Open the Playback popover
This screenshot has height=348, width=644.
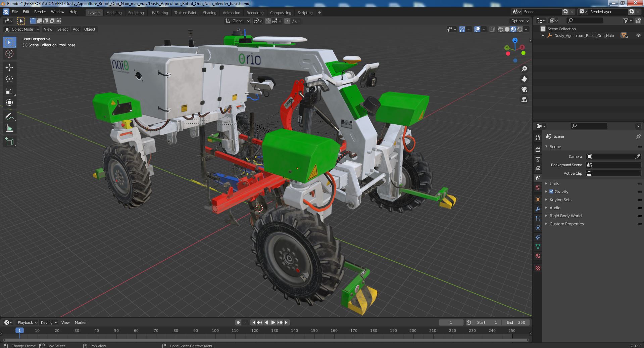coord(27,322)
